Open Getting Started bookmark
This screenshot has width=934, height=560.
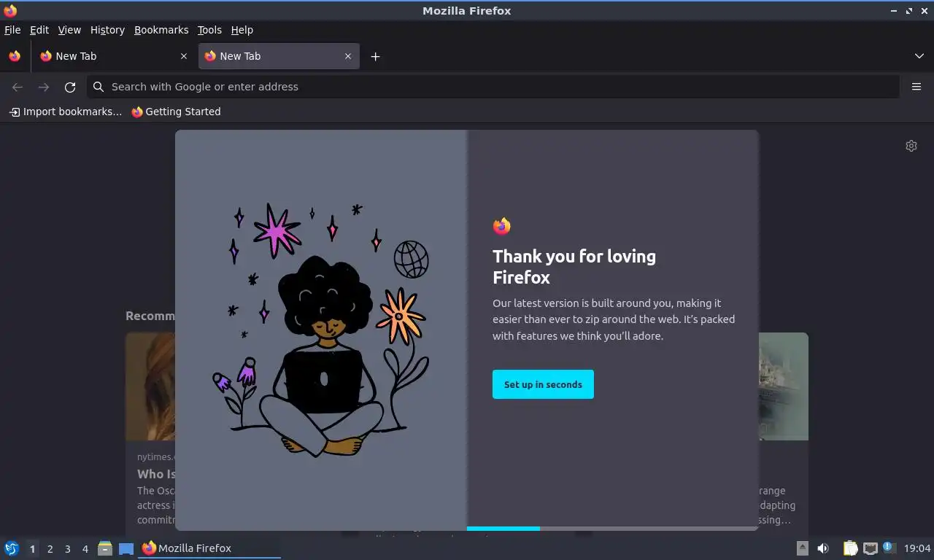point(176,112)
